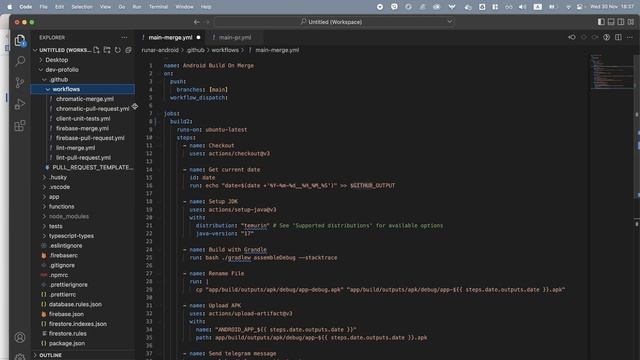
Task: Open firebase-merge.yml file
Action: [82, 128]
